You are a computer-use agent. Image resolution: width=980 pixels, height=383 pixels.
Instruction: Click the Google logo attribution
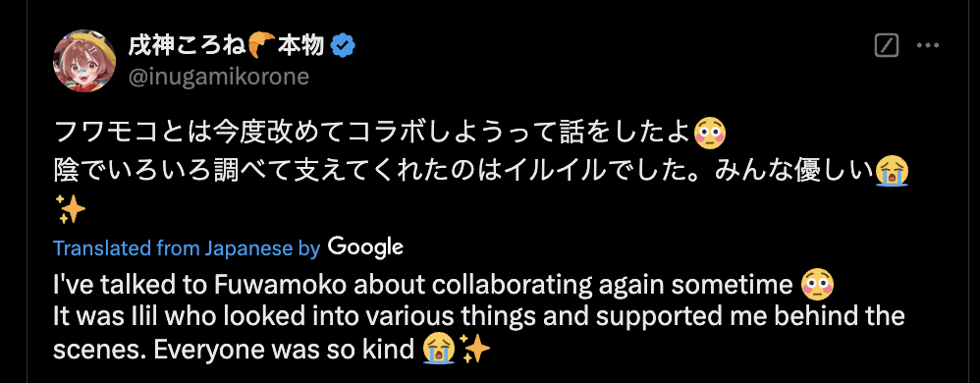pos(365,247)
